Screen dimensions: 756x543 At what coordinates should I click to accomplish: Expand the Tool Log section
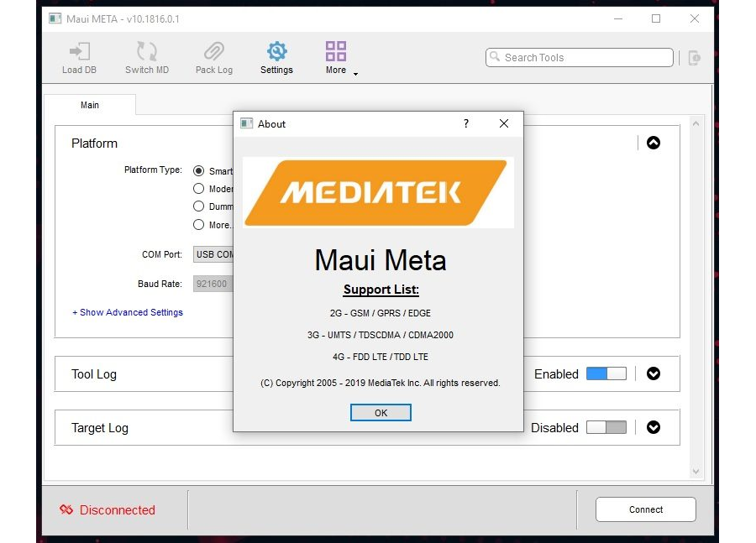pyautogui.click(x=654, y=374)
